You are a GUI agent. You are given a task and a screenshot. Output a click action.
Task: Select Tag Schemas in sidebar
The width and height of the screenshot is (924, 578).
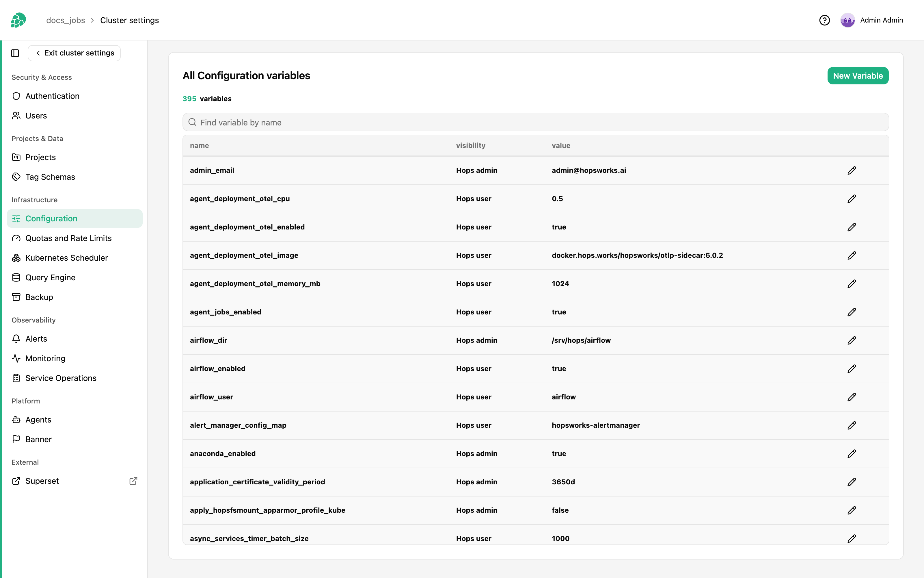[x=75, y=177]
